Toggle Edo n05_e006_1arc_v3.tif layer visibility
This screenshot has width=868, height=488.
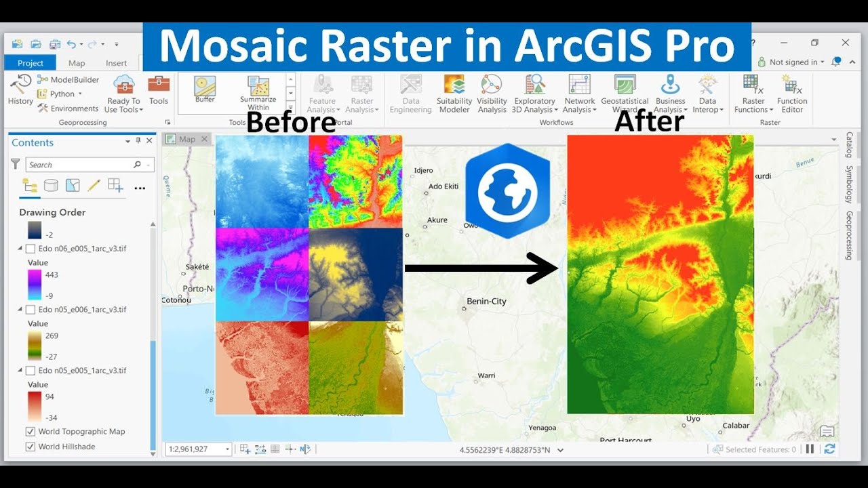[30, 310]
